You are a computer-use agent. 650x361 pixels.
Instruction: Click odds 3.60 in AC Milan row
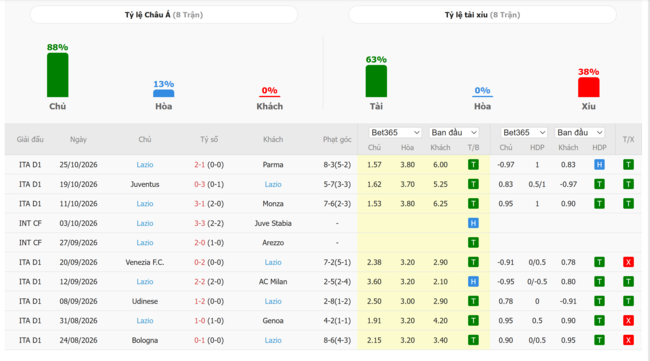tap(374, 281)
